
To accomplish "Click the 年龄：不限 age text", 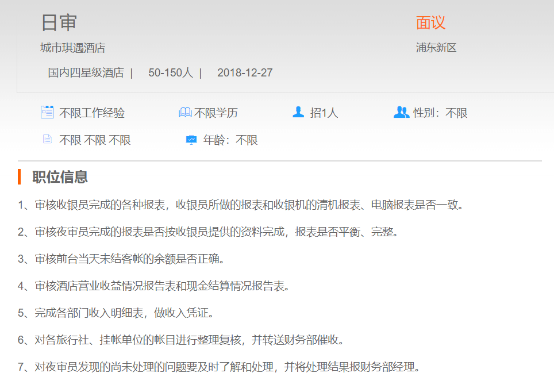I will (x=230, y=140).
